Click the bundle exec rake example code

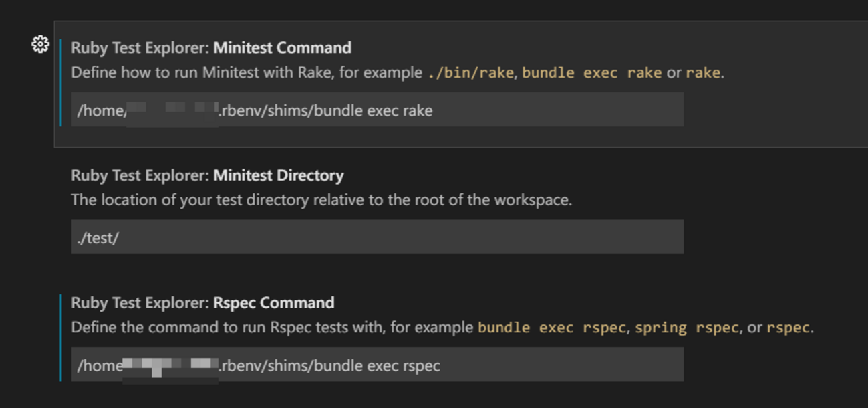click(592, 72)
